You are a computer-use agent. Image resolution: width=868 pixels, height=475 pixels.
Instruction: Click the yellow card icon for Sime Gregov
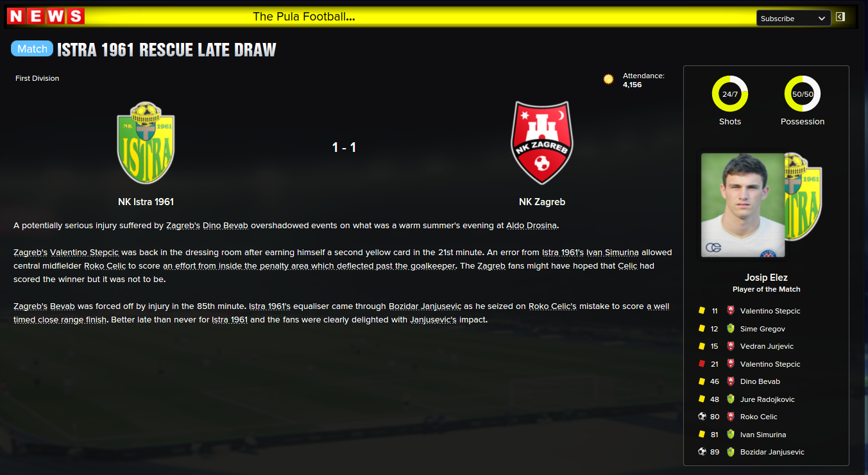click(701, 328)
